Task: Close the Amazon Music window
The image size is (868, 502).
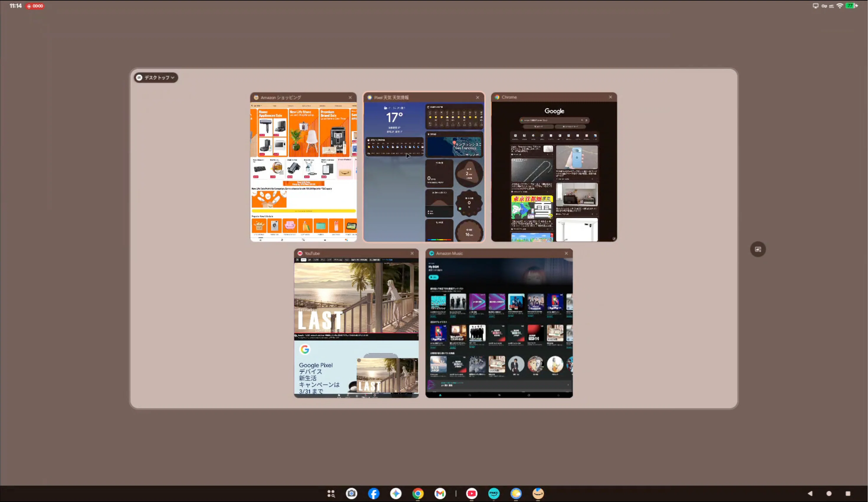Action: click(566, 253)
